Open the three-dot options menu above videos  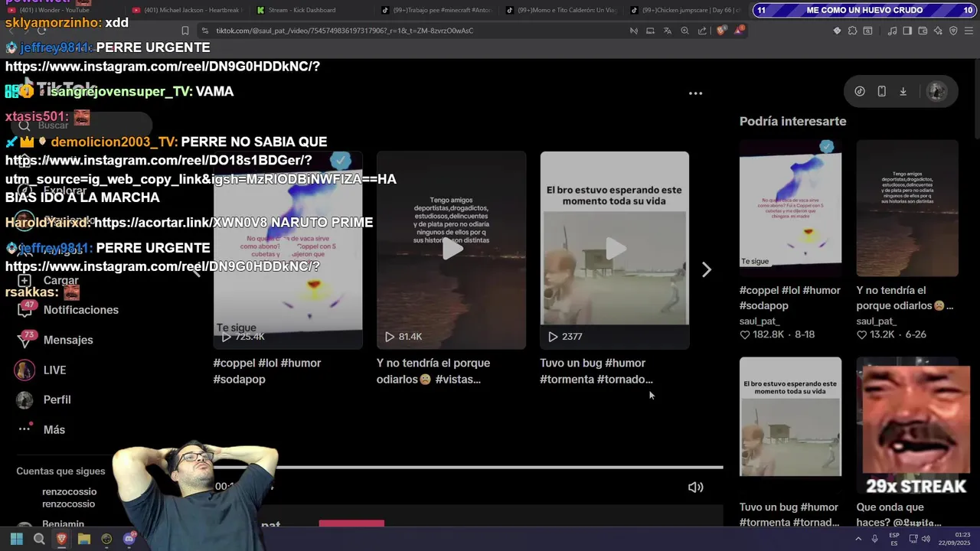695,93
